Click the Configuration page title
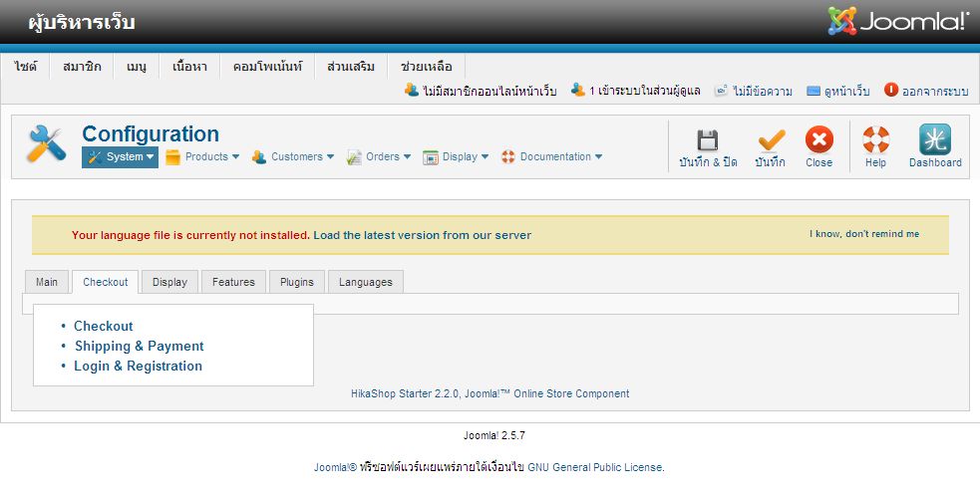Viewport: 980px width, 498px height. tap(151, 134)
